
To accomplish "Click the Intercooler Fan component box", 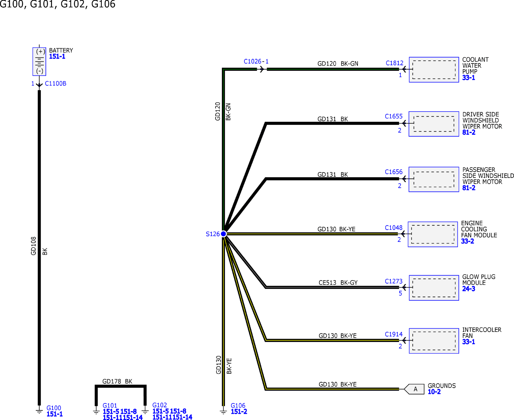I will click(434, 341).
